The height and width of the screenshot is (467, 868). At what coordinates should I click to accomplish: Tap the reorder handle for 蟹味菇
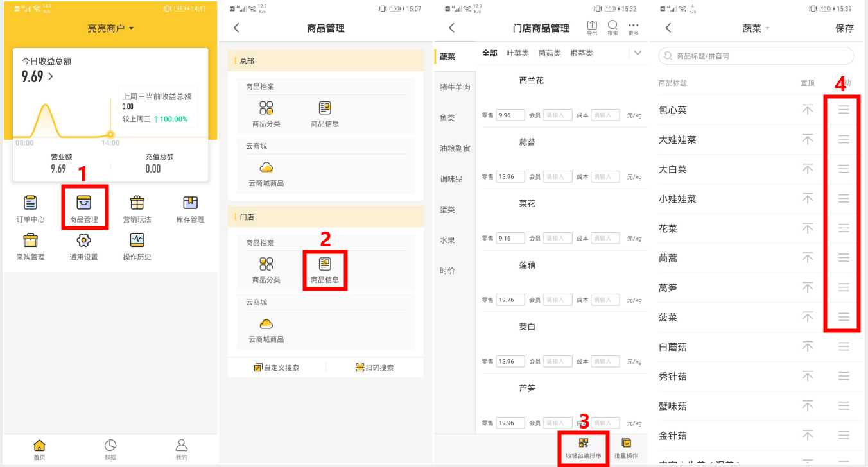[844, 406]
